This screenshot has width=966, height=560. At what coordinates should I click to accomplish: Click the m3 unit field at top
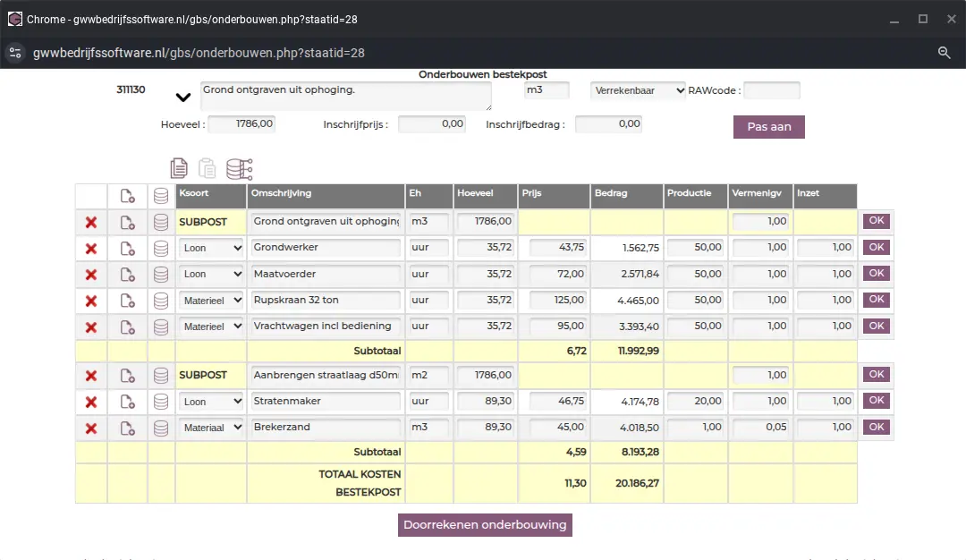point(547,90)
